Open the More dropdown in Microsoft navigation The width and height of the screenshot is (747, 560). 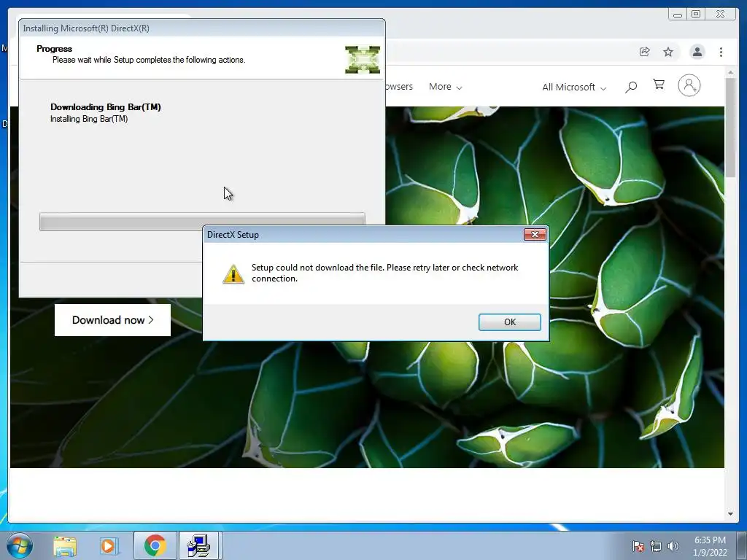[446, 87]
